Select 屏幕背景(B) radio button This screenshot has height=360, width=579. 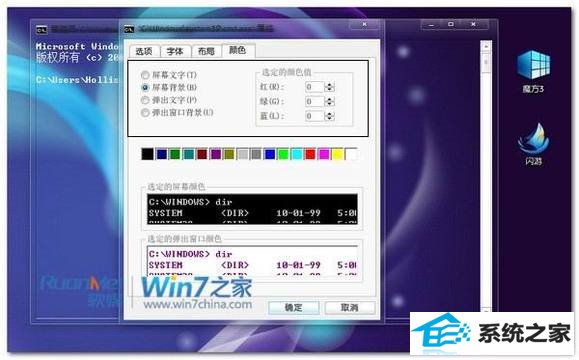(145, 88)
